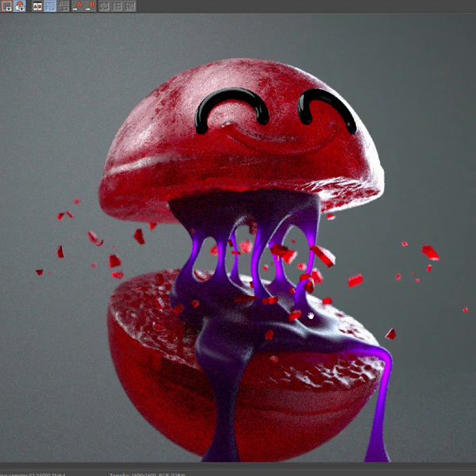Click the render region icon in toolbar
Image resolution: width=476 pixels, height=476 pixels.
click(x=6, y=6)
